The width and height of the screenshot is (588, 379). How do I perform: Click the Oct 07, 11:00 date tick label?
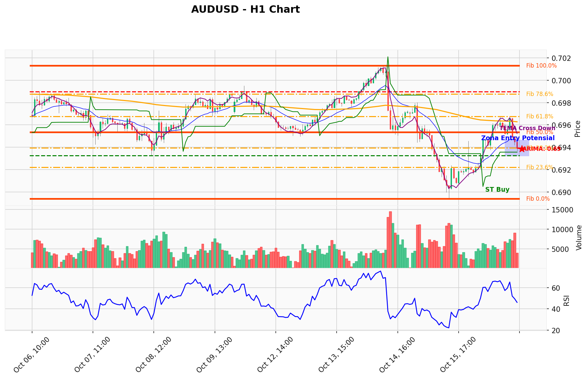pos(93,355)
